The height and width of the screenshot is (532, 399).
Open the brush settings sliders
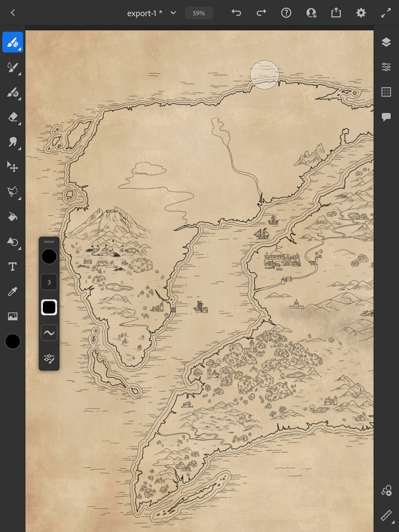coord(49,359)
